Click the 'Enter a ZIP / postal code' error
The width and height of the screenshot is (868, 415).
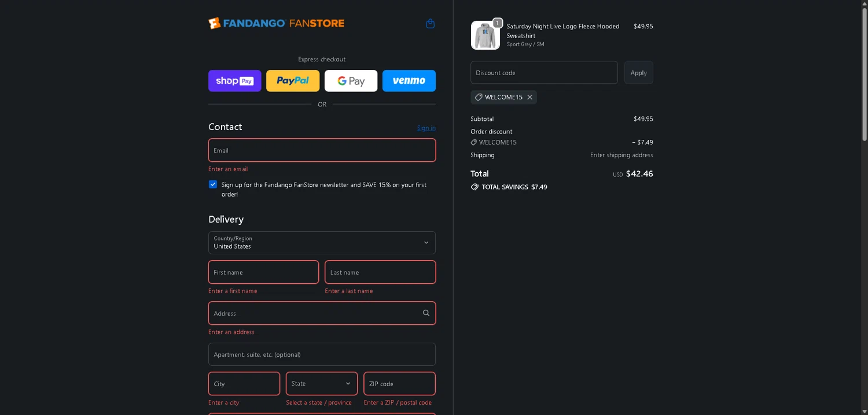[x=398, y=403]
